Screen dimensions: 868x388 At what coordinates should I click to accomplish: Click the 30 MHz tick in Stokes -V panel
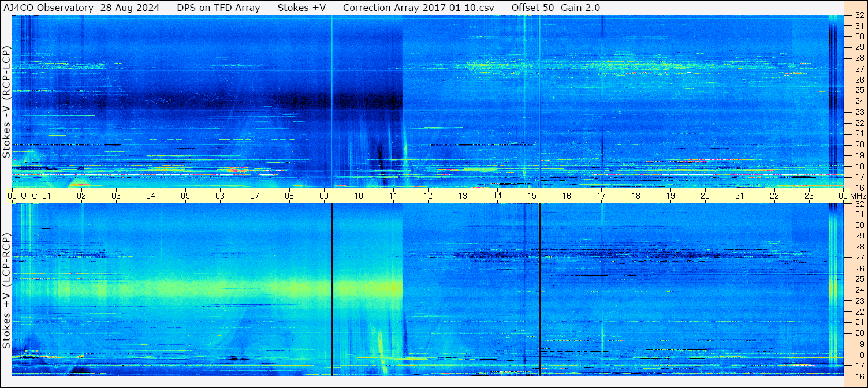859,36
